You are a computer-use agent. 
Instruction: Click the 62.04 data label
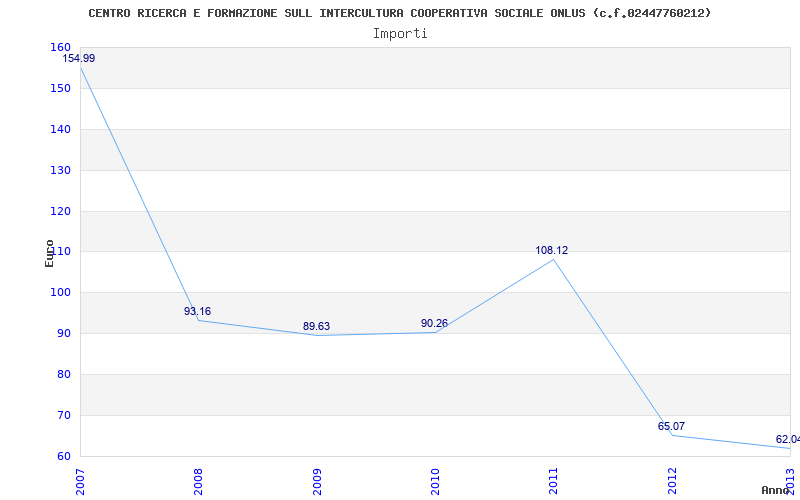pyautogui.click(x=788, y=439)
